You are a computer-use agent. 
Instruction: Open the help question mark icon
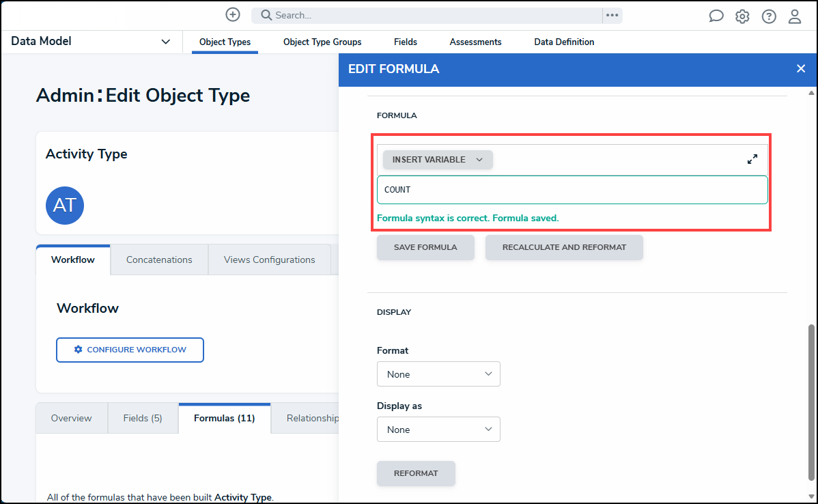tap(769, 16)
